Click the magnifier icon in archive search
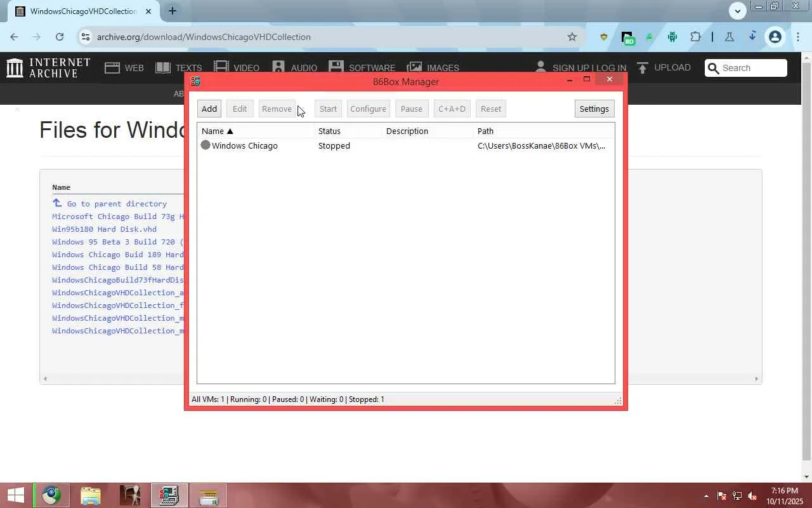812x508 pixels. (x=714, y=68)
